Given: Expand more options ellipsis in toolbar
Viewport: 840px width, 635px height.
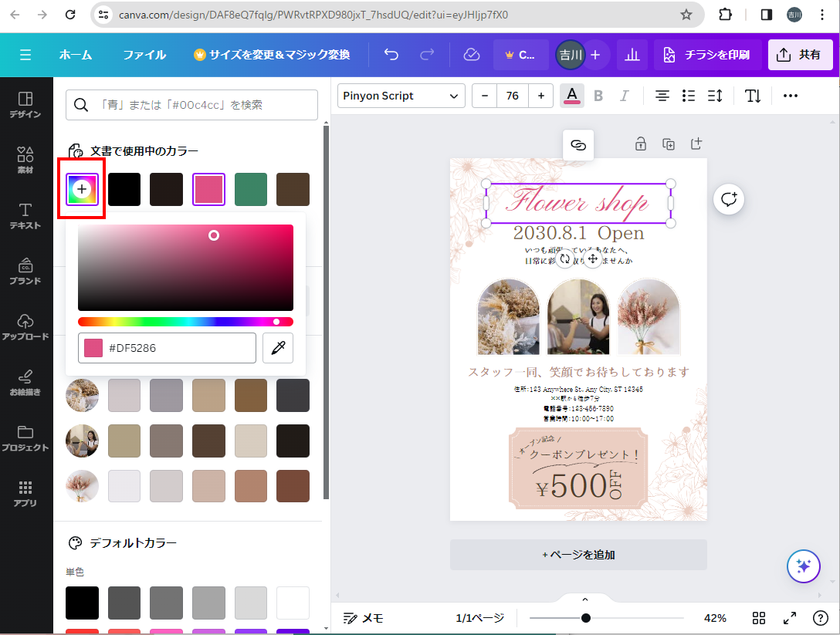Looking at the screenshot, I should (790, 96).
